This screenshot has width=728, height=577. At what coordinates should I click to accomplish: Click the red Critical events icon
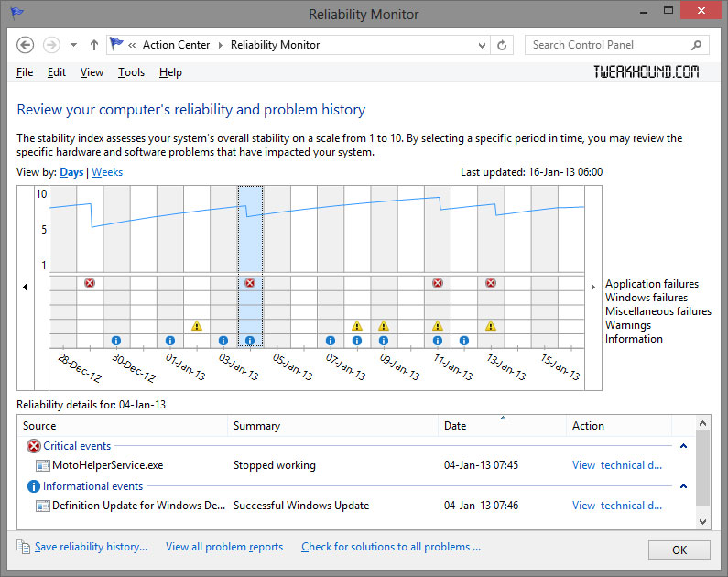[34, 446]
